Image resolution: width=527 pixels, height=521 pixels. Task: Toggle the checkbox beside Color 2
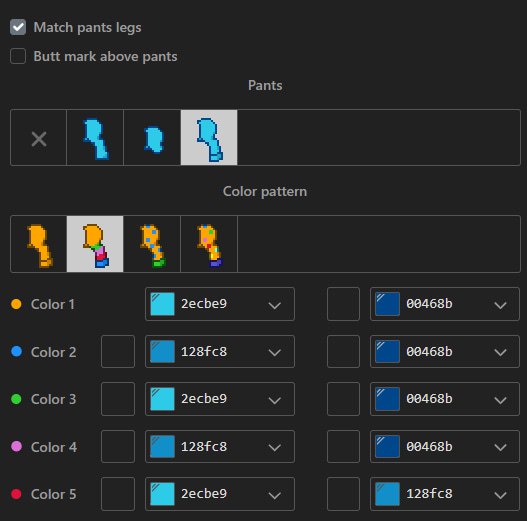tap(118, 351)
